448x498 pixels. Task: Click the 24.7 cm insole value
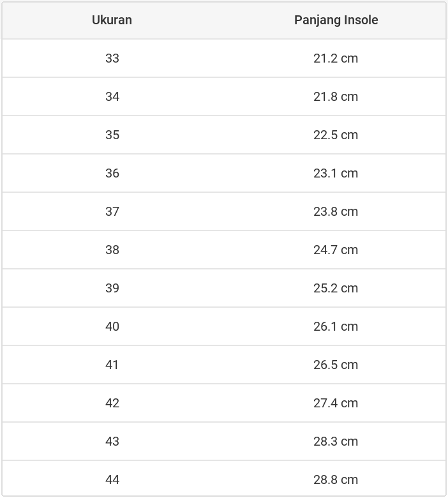336,250
